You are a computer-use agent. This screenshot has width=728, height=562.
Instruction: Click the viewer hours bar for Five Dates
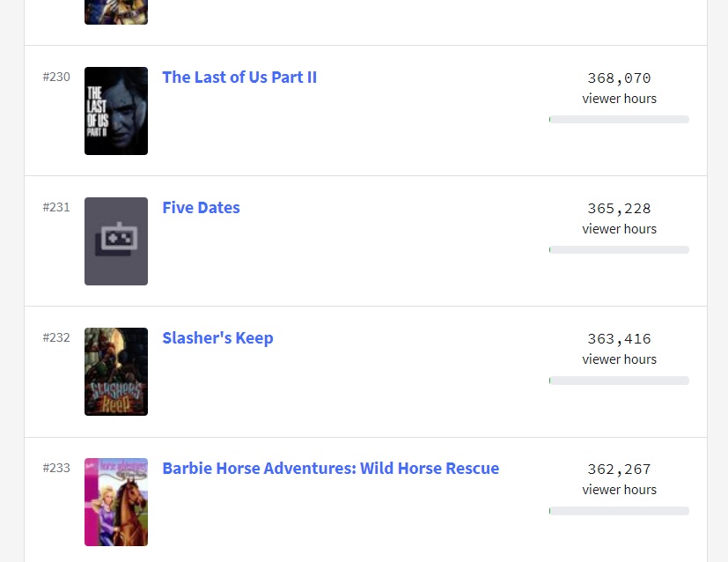coord(619,250)
